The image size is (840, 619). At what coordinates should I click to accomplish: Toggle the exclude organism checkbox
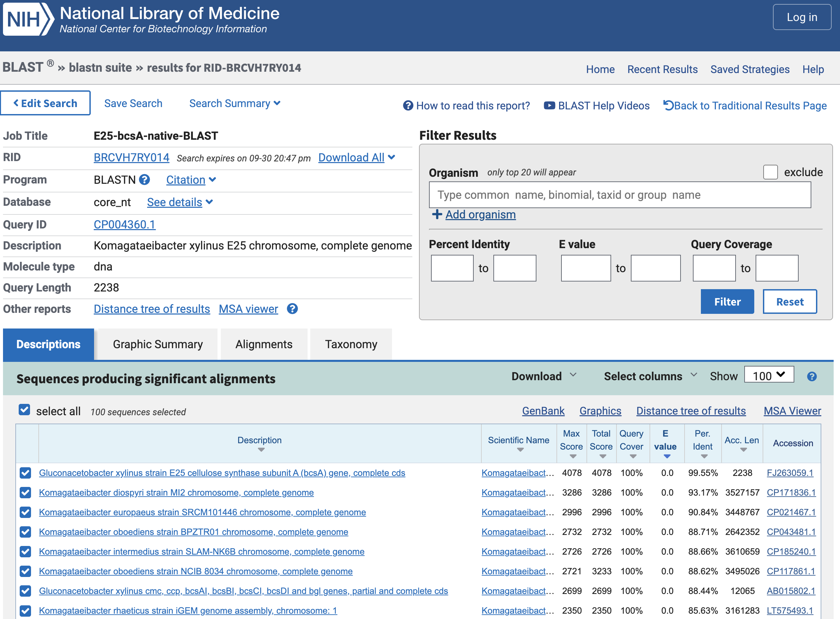click(771, 172)
